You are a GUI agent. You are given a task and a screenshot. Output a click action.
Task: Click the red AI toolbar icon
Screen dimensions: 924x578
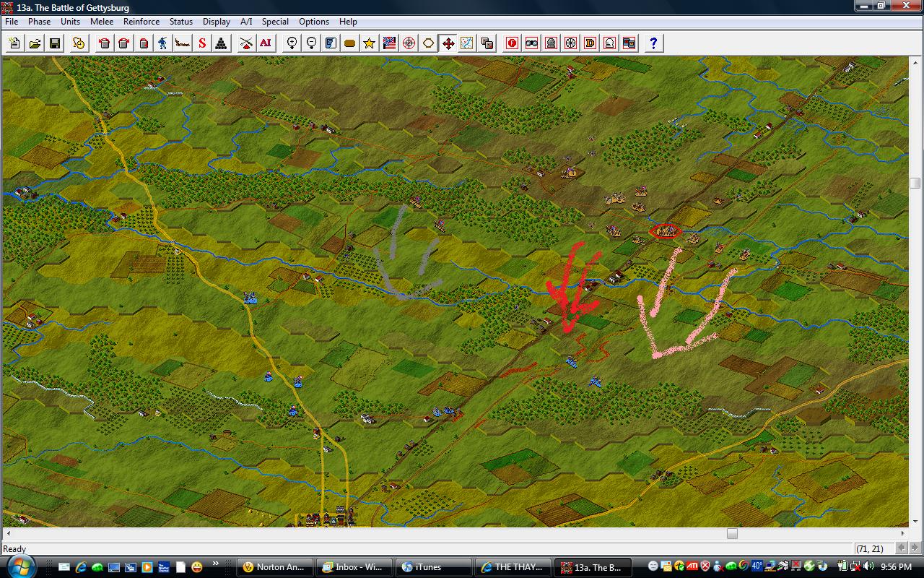click(266, 43)
